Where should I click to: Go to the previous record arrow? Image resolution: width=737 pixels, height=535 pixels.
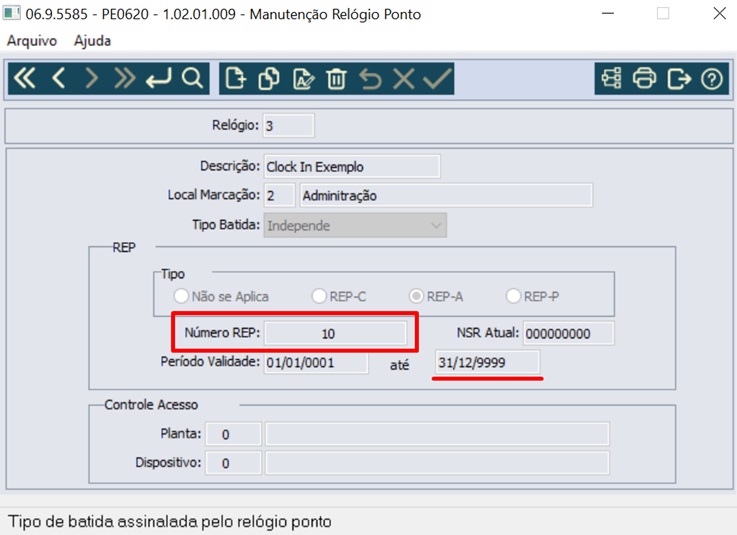pyautogui.click(x=58, y=78)
